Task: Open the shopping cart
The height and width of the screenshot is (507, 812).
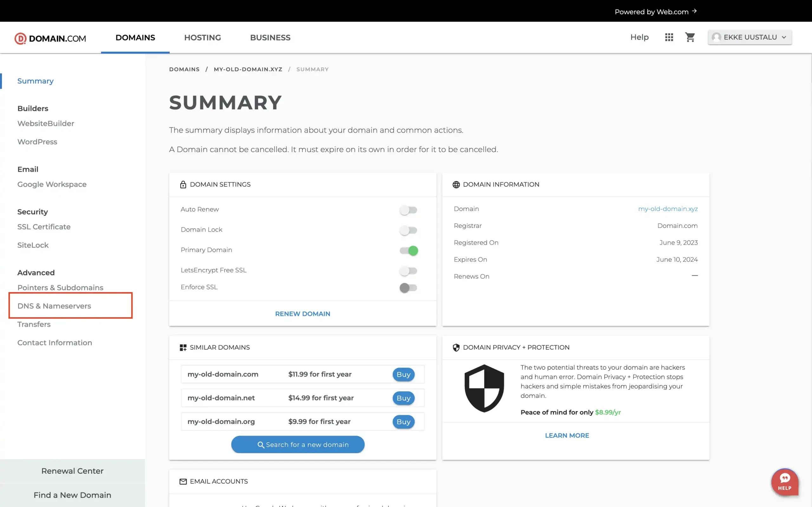Action: [x=690, y=37]
